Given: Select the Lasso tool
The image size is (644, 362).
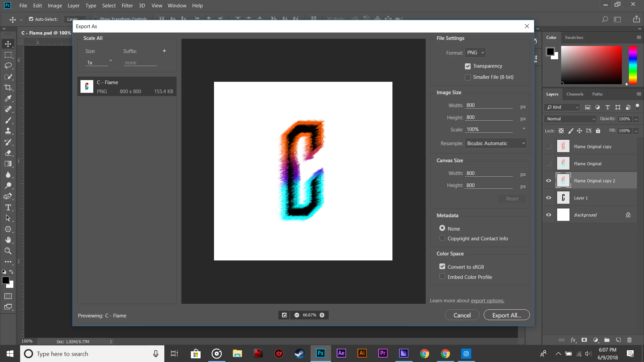Looking at the screenshot, I should coord(8,66).
